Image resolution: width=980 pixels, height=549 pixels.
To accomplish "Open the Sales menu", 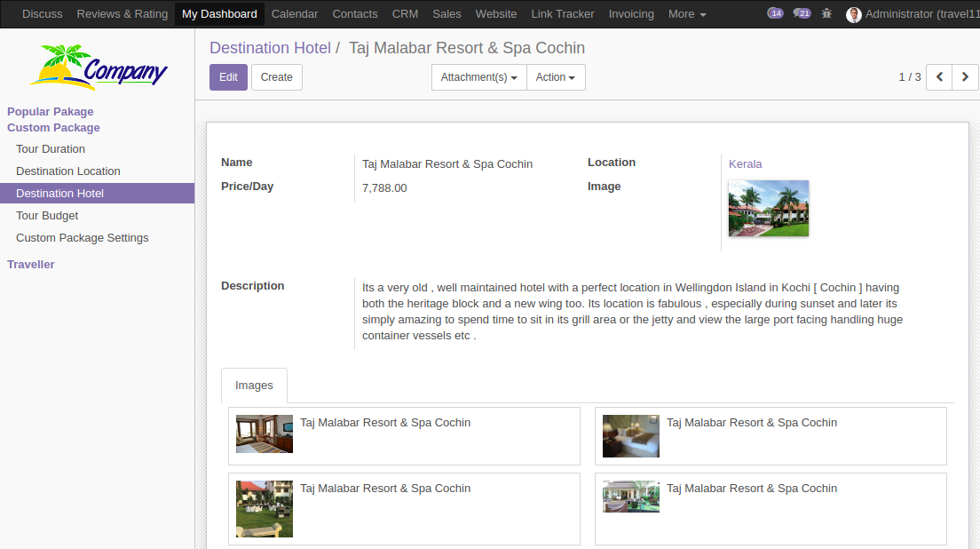I will [447, 13].
